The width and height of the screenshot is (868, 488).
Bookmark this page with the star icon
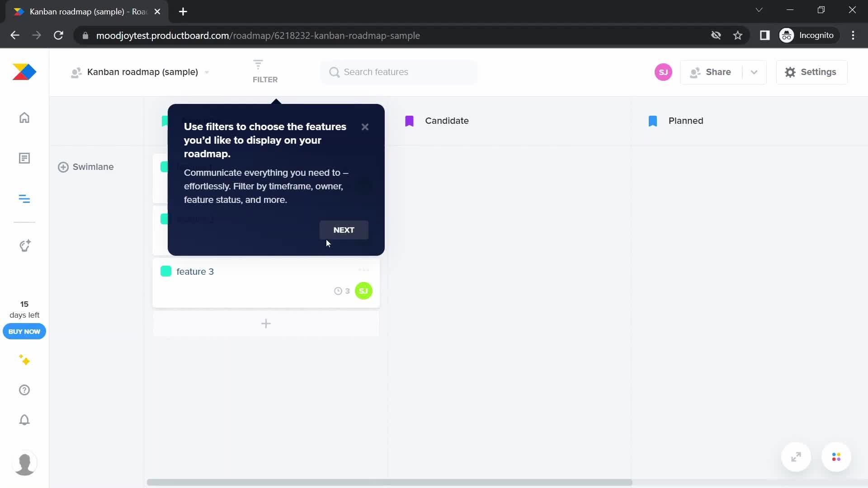point(738,35)
